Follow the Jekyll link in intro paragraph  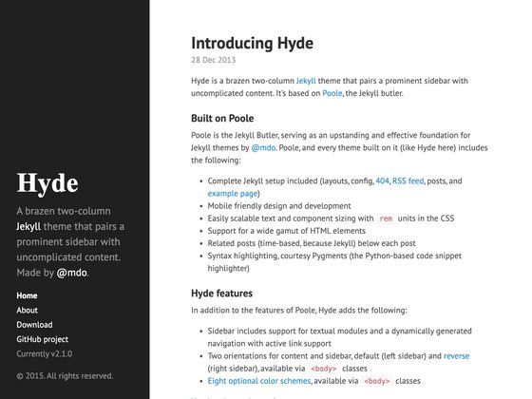[x=306, y=81]
